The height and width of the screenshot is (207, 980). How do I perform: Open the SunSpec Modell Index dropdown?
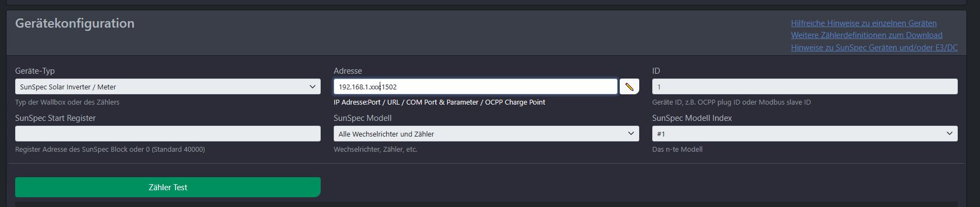804,134
